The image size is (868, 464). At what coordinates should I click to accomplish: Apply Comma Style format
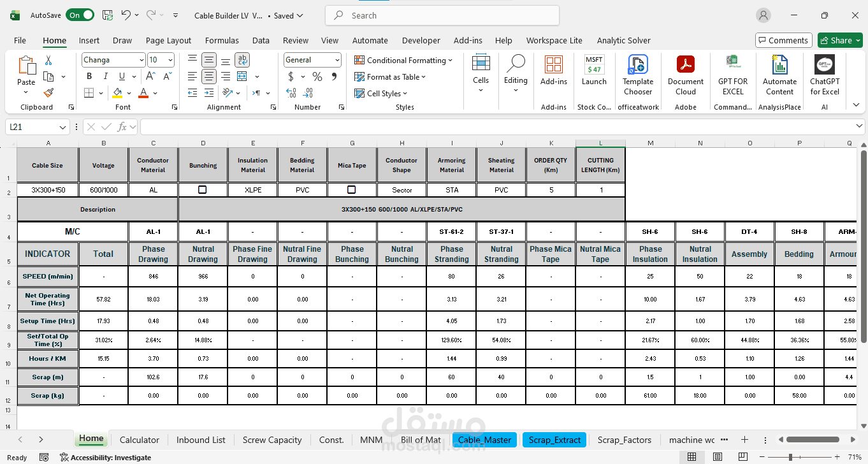pos(333,76)
